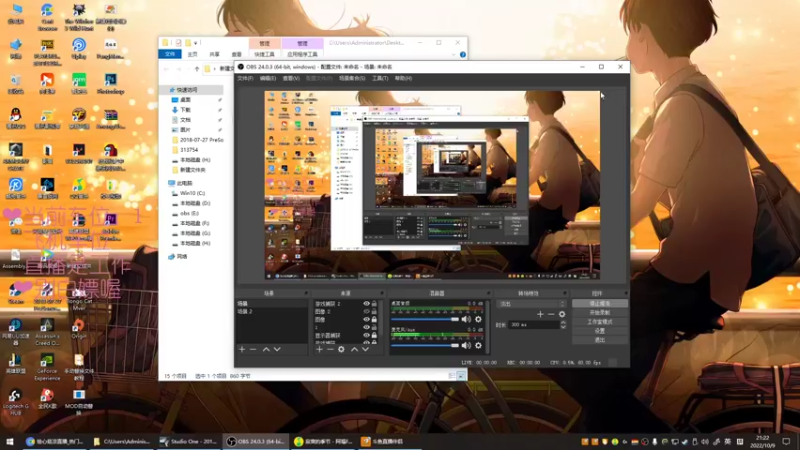Viewport: 800px width, 450px height.
Task: Open Explorer 文件 ribbon tab
Action: [x=170, y=54]
